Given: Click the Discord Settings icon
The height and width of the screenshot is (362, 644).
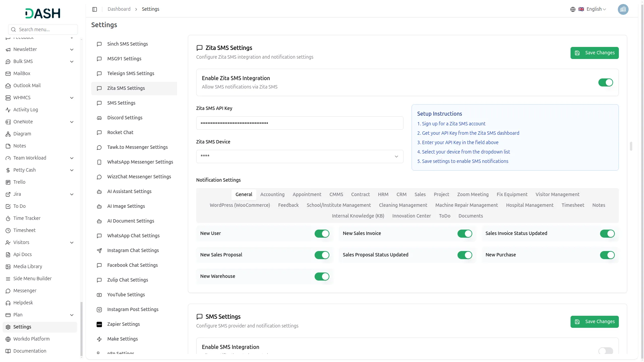Looking at the screenshot, I should click(99, 118).
